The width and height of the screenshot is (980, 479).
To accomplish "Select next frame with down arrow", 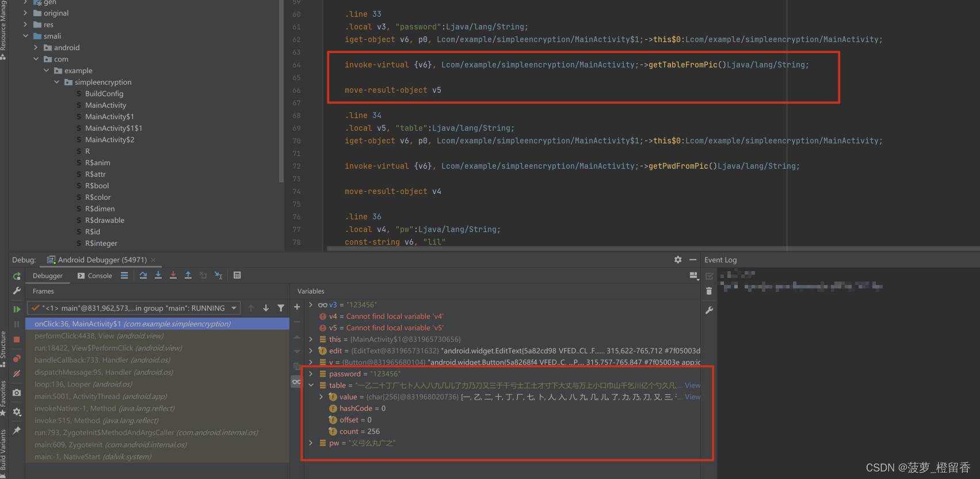I will point(266,308).
